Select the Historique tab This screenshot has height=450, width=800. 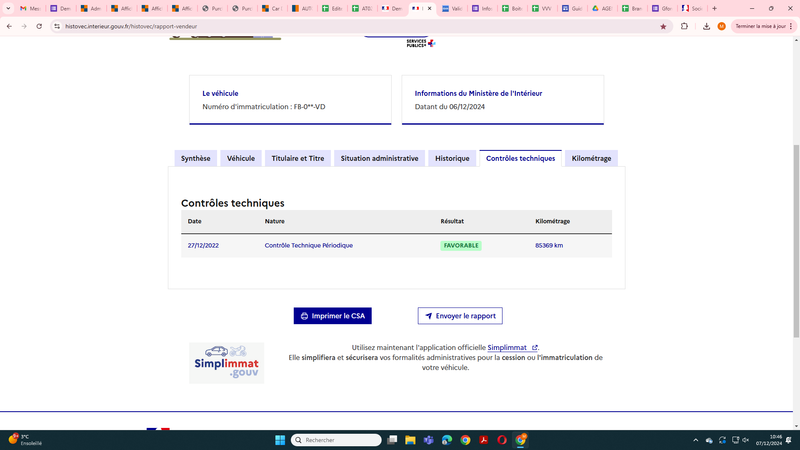click(x=452, y=158)
